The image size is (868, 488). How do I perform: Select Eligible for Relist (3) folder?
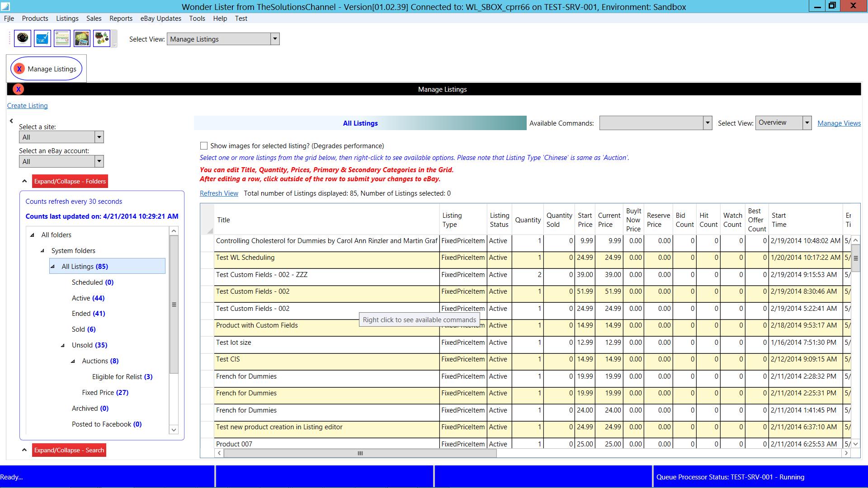(122, 377)
